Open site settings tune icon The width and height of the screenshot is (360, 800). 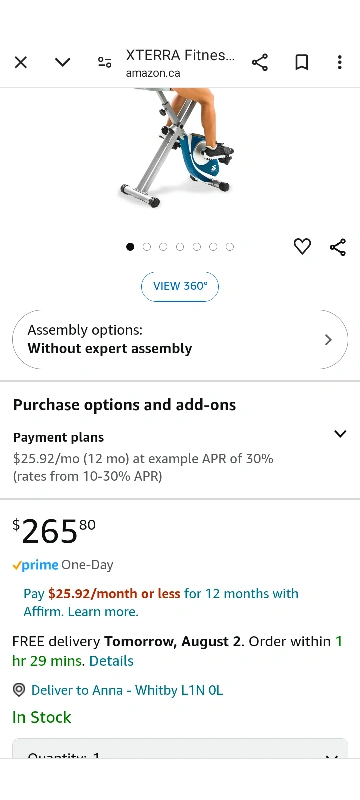coord(105,62)
